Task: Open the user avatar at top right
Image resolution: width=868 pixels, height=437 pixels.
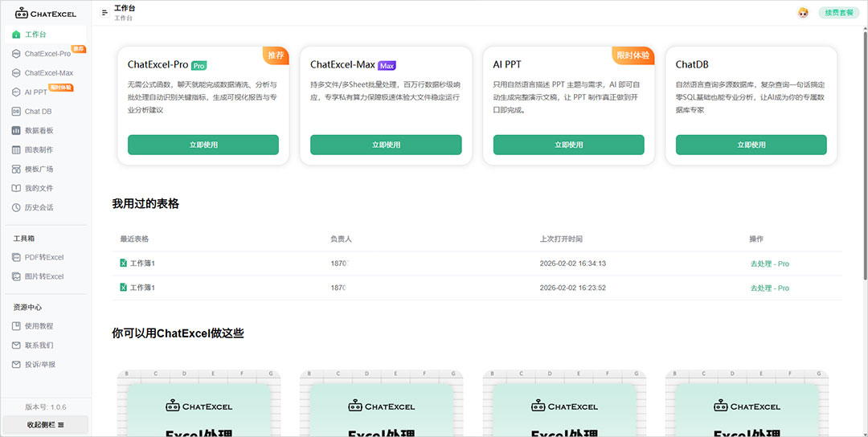Action: tap(803, 13)
